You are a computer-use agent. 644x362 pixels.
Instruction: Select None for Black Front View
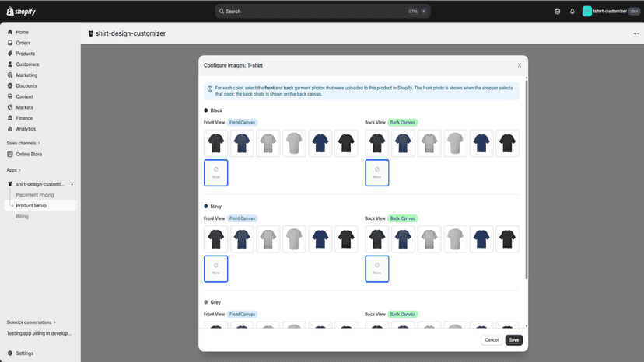216,172
